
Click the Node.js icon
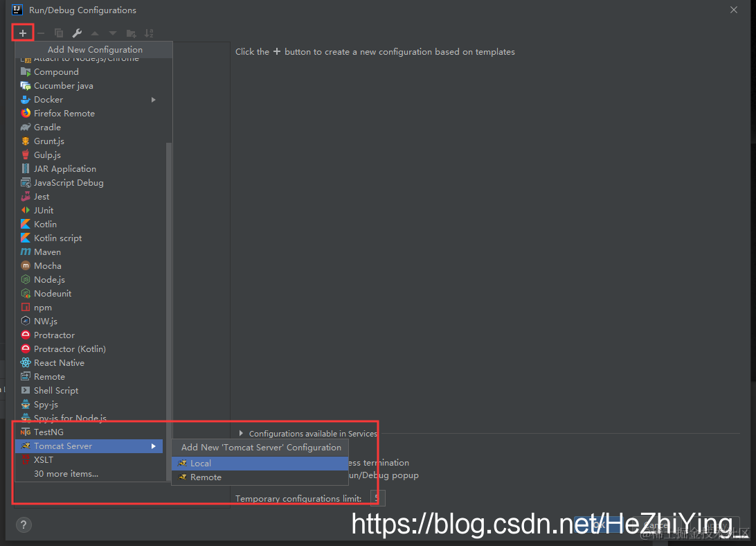(x=26, y=280)
